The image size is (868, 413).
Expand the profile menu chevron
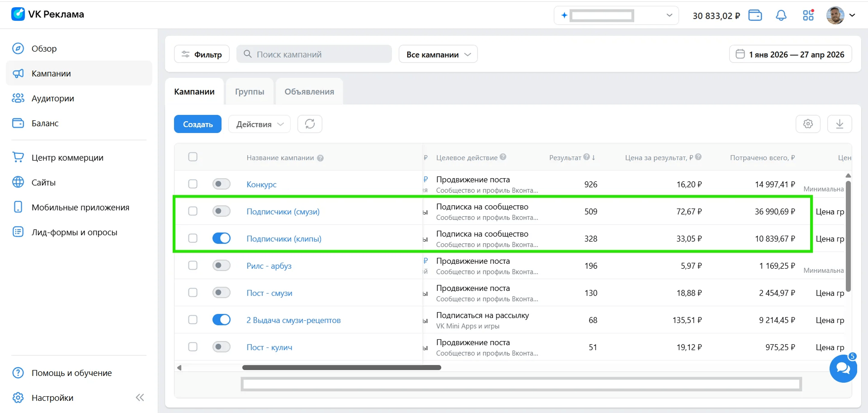(852, 15)
